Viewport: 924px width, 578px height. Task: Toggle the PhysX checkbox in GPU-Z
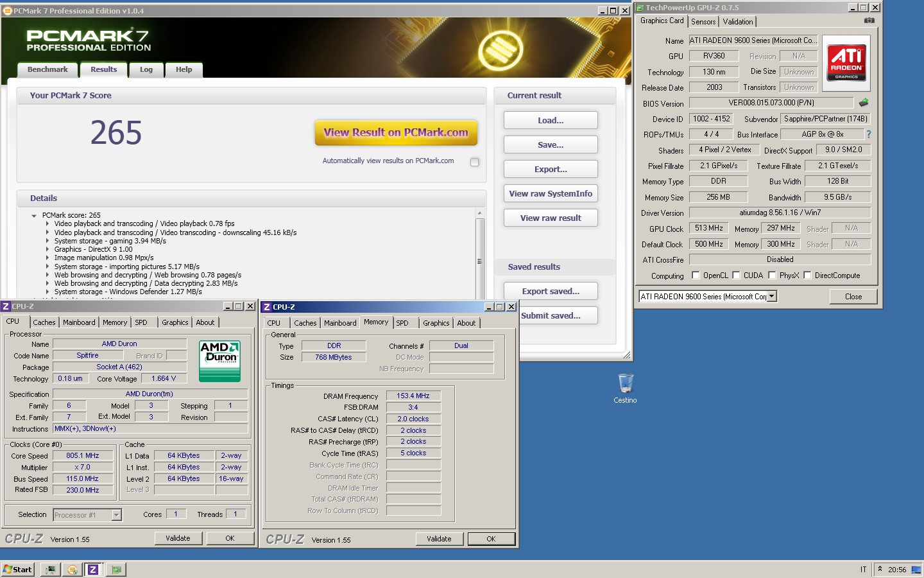point(772,276)
